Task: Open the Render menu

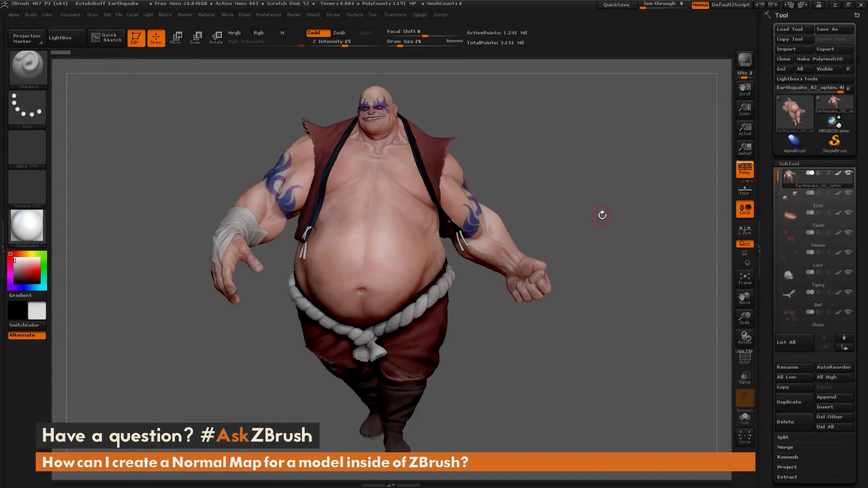Action: [294, 15]
